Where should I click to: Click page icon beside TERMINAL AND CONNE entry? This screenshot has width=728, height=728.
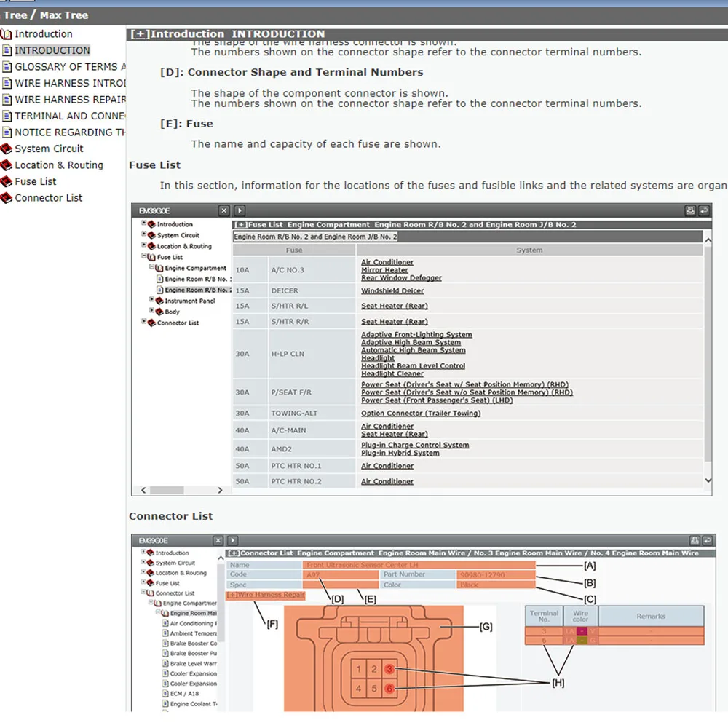pyautogui.click(x=7, y=116)
